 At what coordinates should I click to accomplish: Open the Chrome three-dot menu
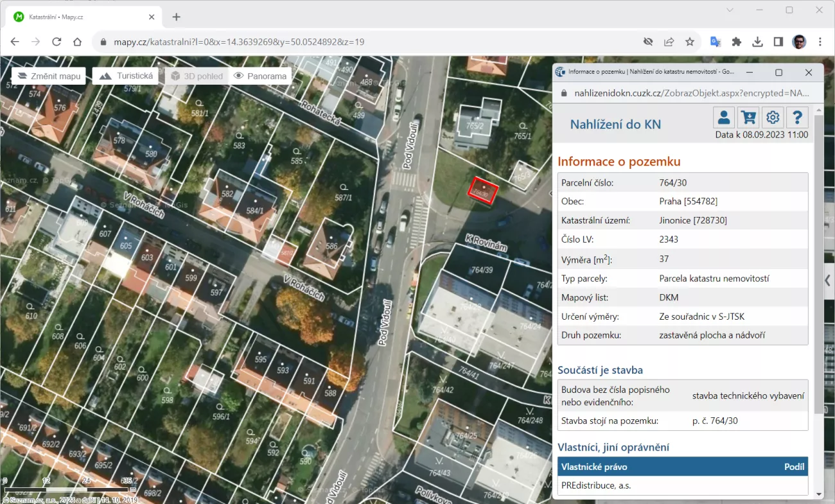(820, 42)
